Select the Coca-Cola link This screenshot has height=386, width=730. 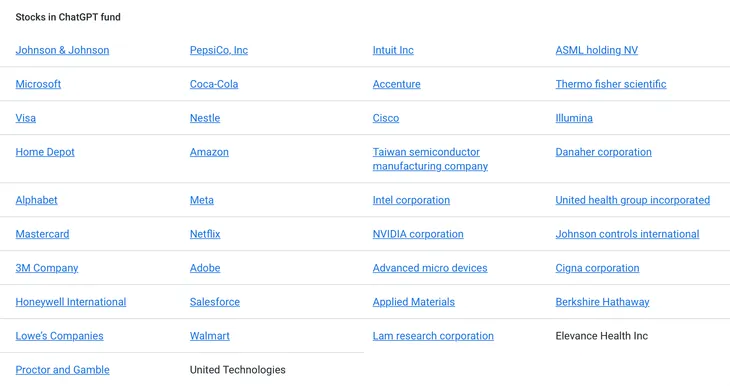[x=214, y=84]
